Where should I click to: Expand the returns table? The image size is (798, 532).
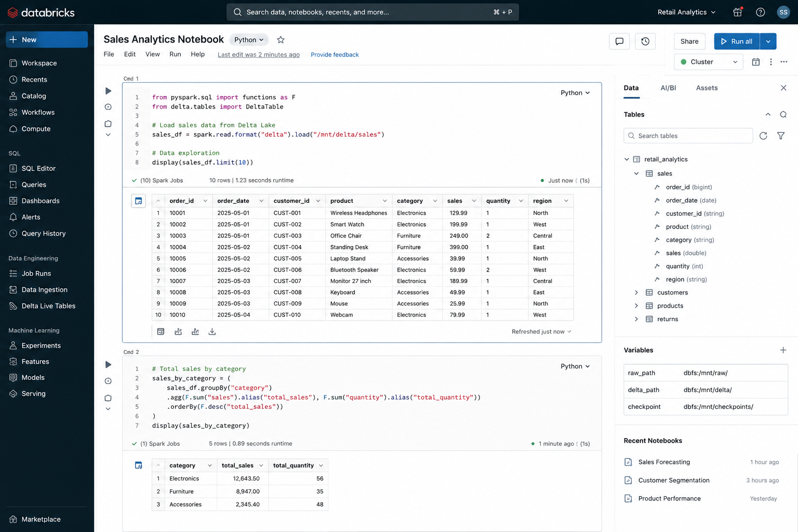tap(636, 319)
